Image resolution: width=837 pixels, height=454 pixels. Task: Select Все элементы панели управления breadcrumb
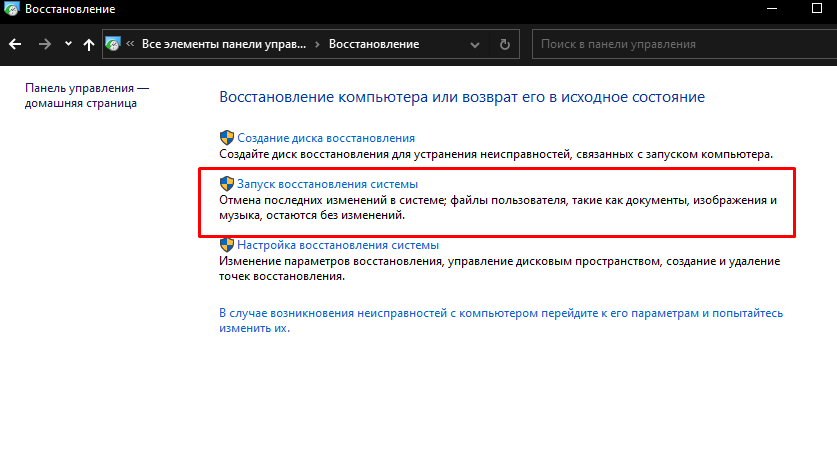224,45
